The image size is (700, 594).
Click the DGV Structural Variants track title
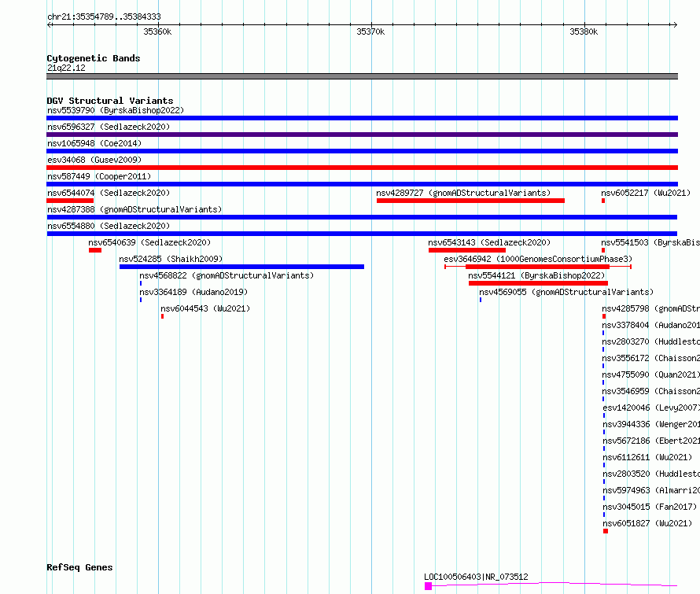click(110, 101)
